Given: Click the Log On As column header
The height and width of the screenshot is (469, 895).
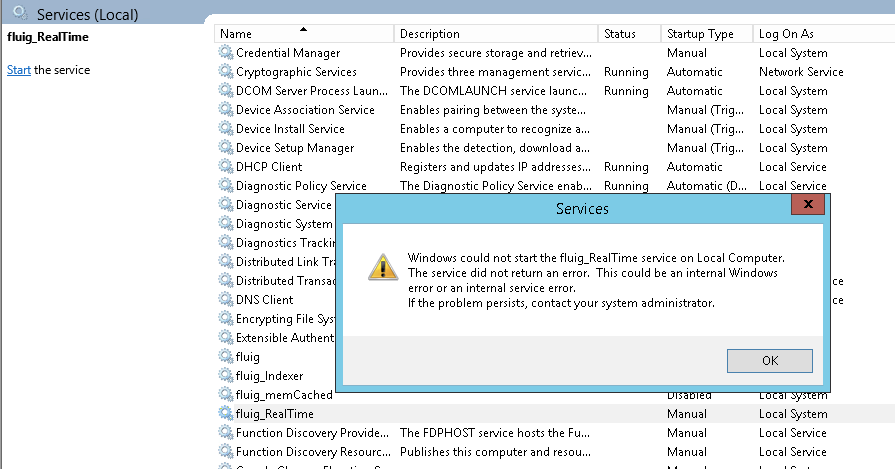Looking at the screenshot, I should point(822,34).
